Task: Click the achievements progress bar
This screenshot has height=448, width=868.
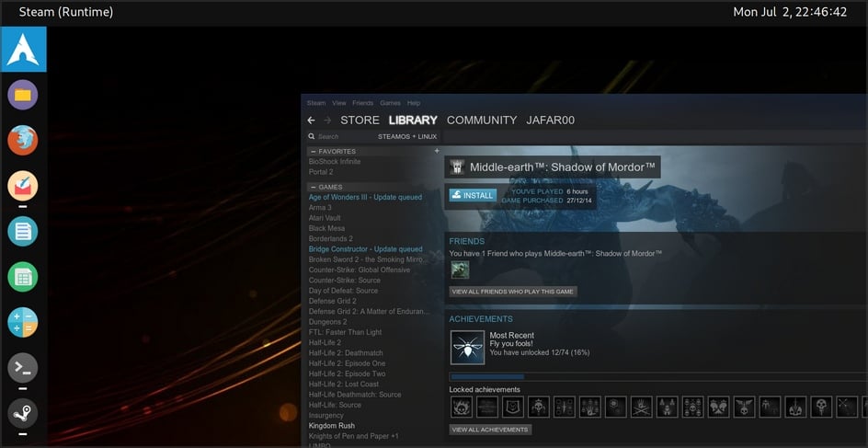Action: click(658, 377)
